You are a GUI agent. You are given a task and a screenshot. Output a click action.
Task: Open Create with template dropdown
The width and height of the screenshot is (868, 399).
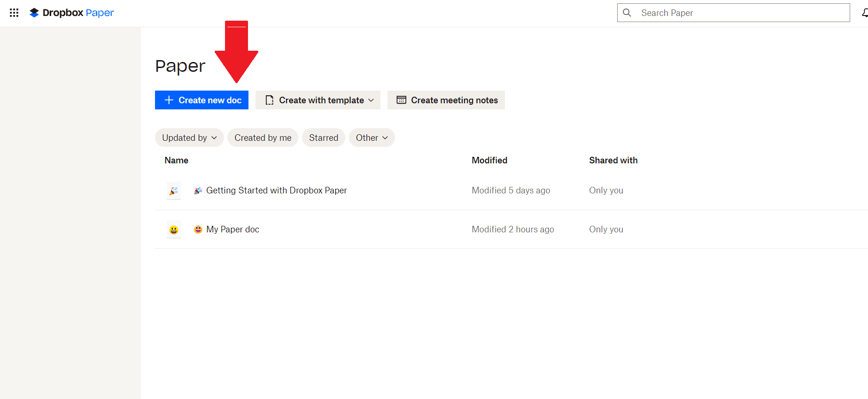coord(318,100)
